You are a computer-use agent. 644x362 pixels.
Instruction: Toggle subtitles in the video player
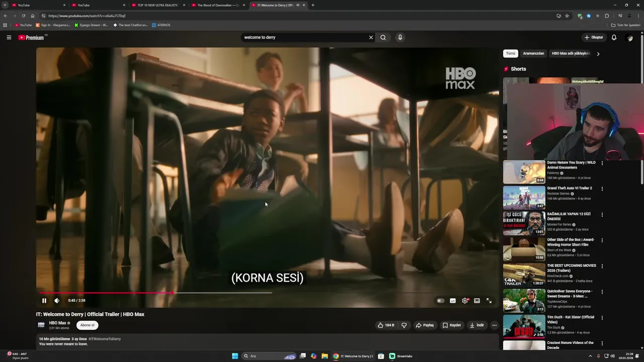point(453,301)
